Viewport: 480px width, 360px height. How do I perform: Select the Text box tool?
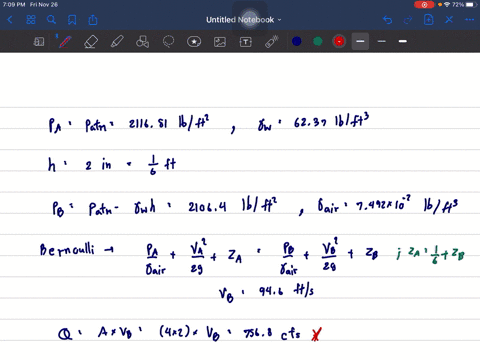(246, 42)
